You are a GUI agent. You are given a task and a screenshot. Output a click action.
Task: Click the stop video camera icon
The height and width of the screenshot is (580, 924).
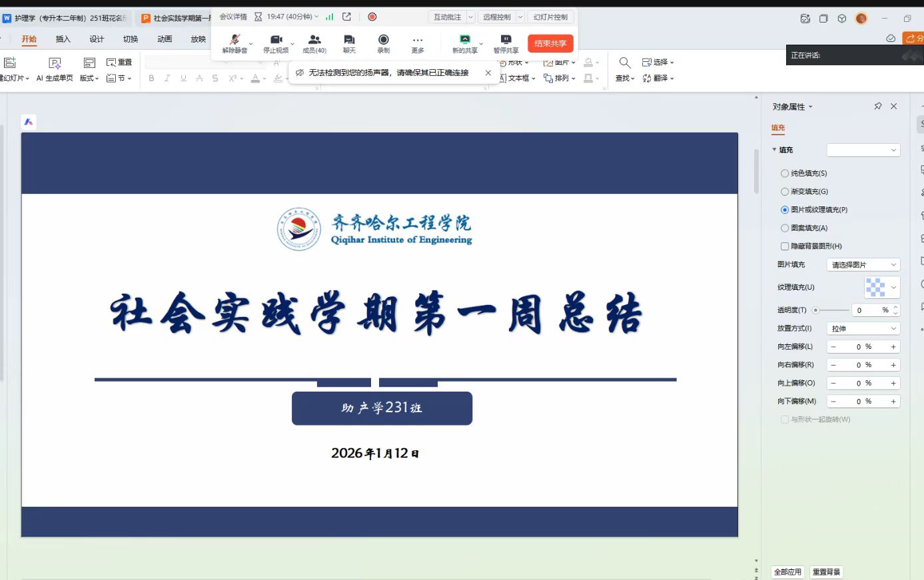276,40
